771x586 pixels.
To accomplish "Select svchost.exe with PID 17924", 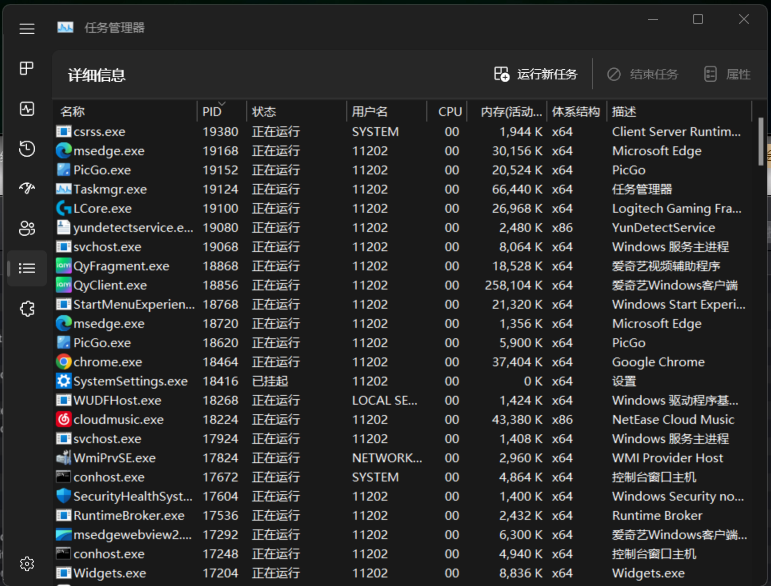I will pos(403,439).
